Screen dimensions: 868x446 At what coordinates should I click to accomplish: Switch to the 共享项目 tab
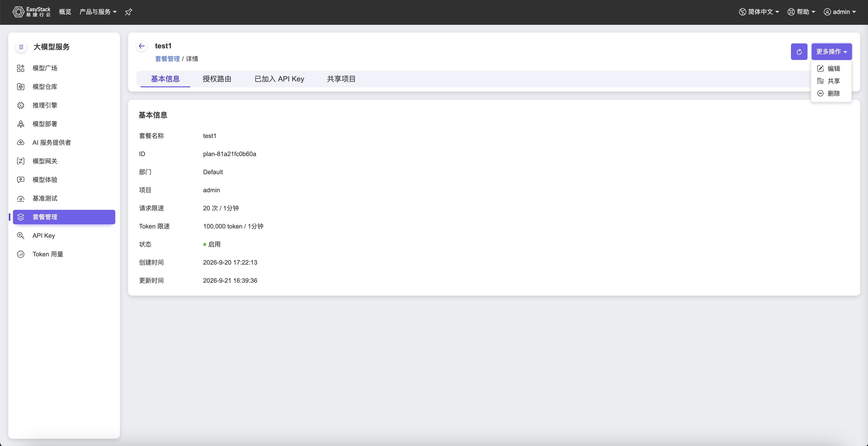coord(341,79)
